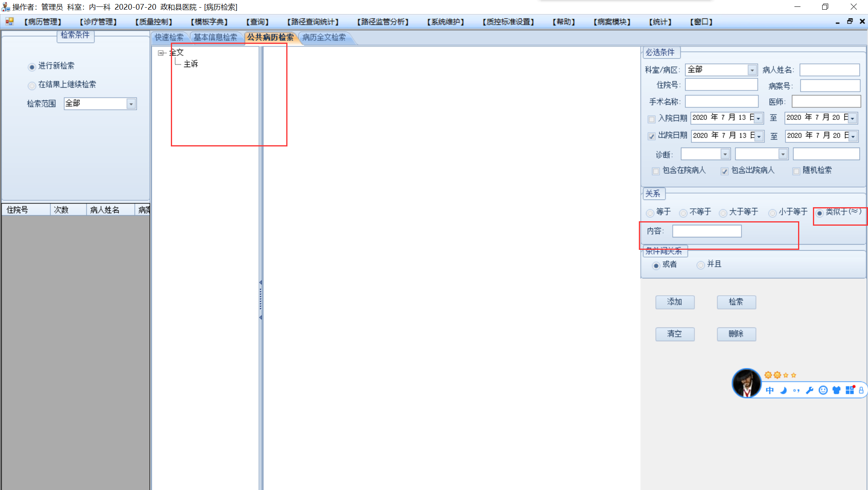Click the IME punctuation mode icon
Image resolution: width=868 pixels, height=490 pixels.
[x=796, y=390]
